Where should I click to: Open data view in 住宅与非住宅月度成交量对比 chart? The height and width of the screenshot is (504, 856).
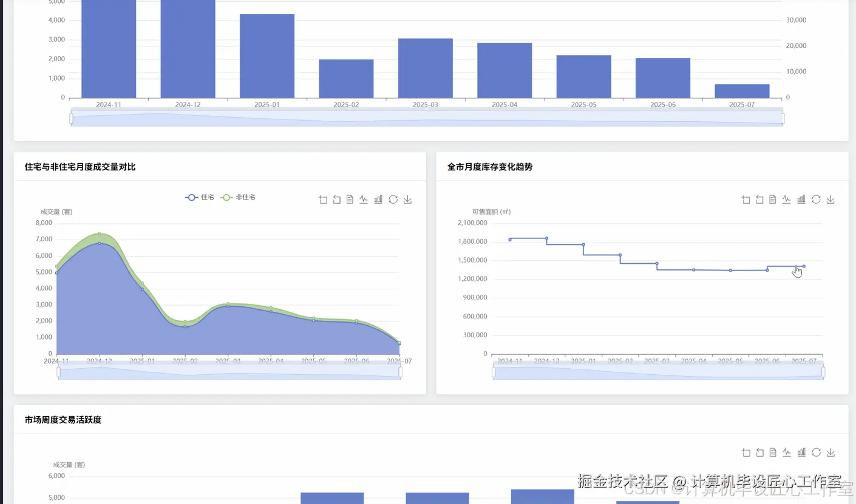350,200
